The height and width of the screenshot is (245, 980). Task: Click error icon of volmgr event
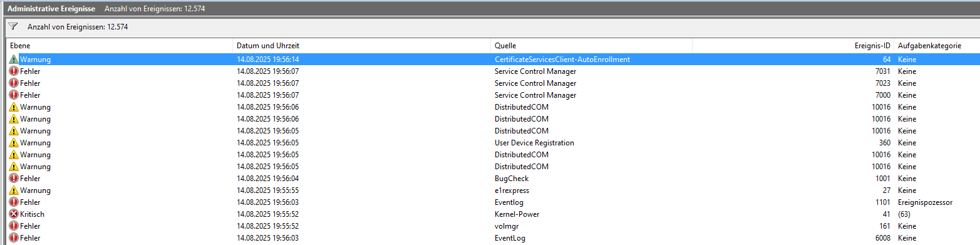pos(14,226)
